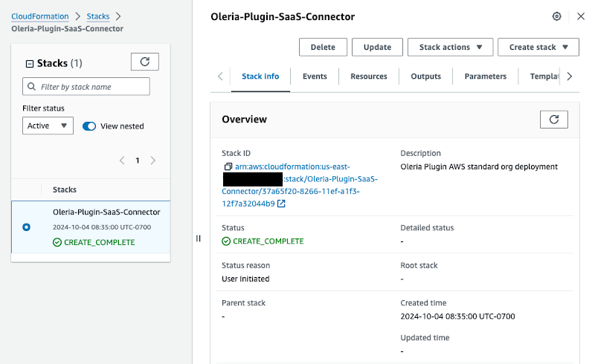Screen dimensions: 595x364
Task: Click the split-panel resize handle
Action: [x=198, y=238]
